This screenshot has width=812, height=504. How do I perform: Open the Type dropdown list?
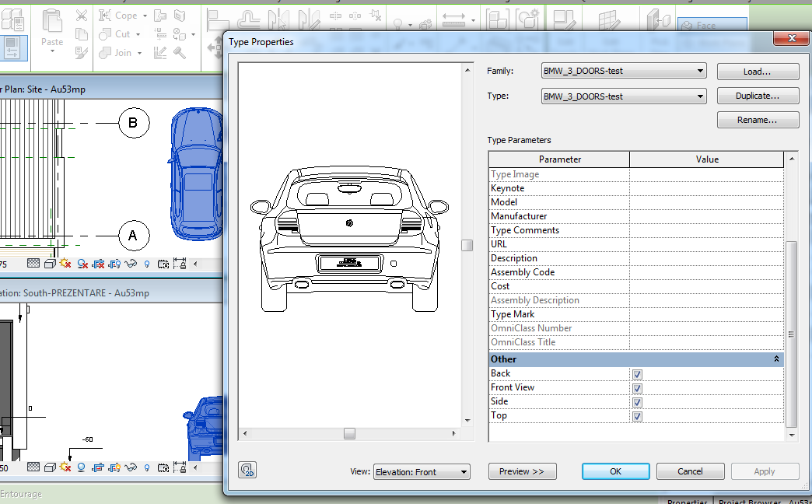[624, 96]
